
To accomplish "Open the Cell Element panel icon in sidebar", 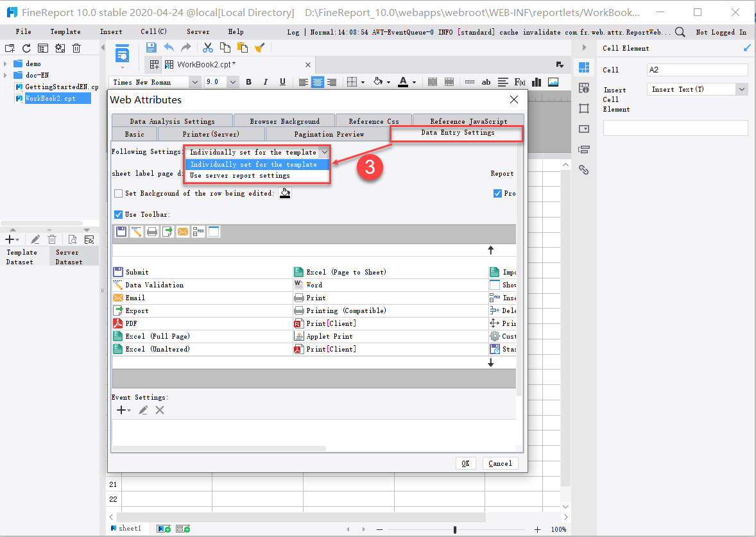I will click(584, 67).
